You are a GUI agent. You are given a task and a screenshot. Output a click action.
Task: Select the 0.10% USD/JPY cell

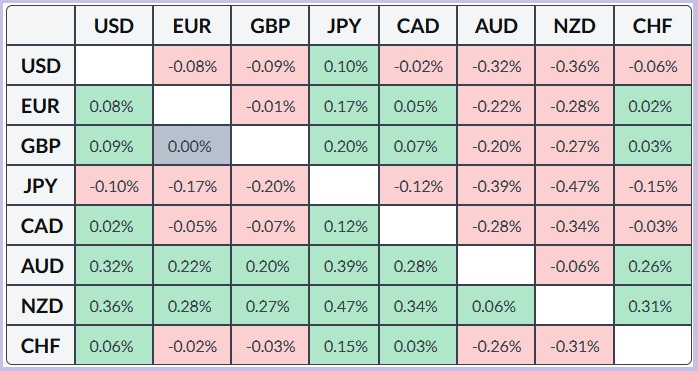[343, 66]
